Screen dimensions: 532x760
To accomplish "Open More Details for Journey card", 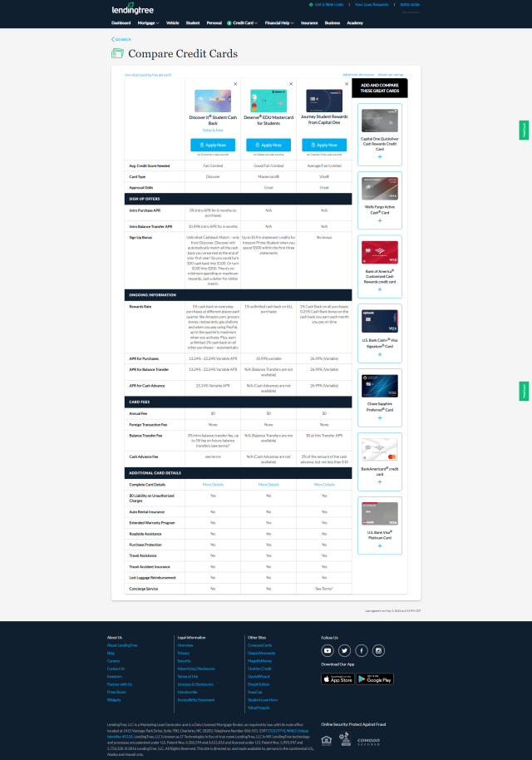I will point(324,485).
